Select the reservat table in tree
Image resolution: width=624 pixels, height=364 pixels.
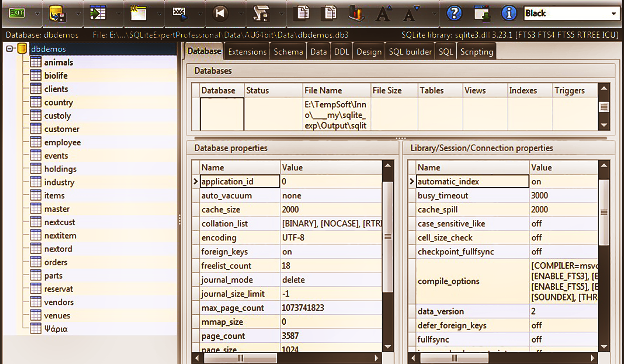coord(58,289)
